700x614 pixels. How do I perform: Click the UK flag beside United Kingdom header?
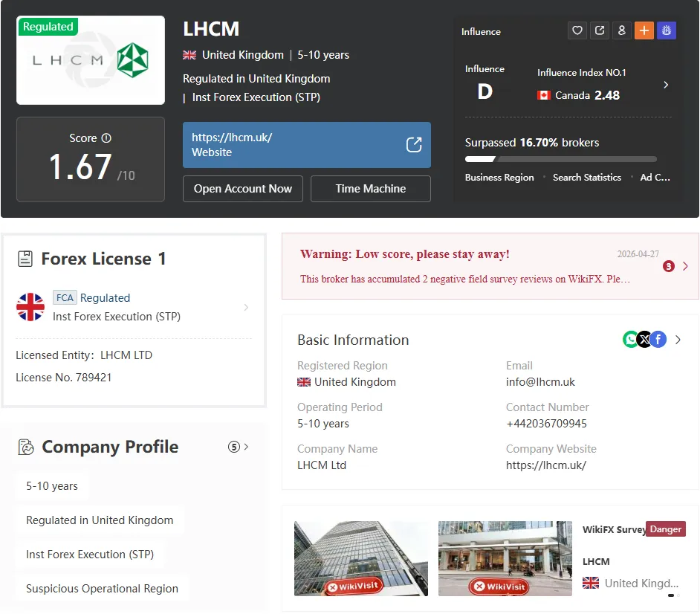[189, 55]
